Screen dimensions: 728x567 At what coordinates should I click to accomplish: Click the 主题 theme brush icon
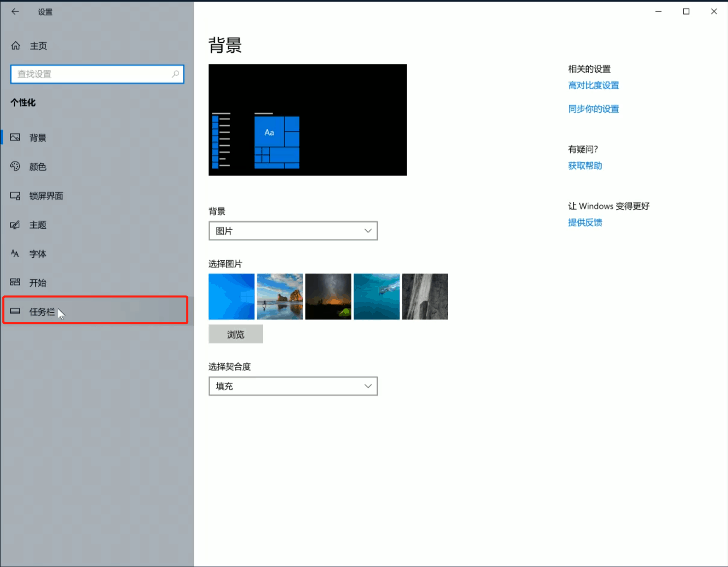click(x=15, y=225)
